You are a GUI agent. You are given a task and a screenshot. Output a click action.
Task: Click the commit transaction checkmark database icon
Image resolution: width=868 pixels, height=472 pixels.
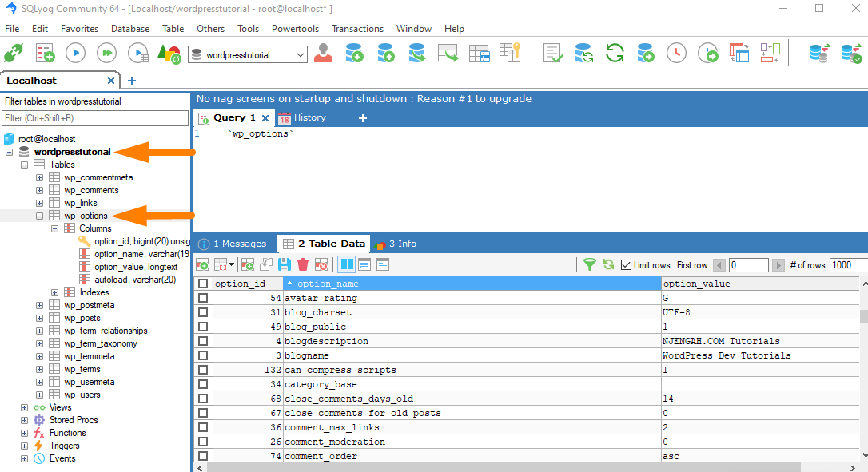[851, 54]
